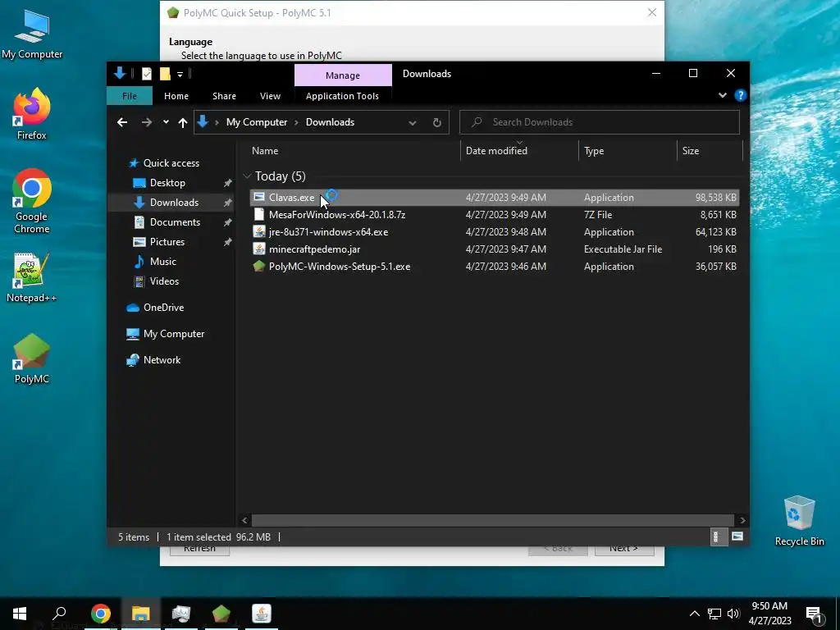Viewport: 840px width, 630px height.
Task: Open taskbar search
Action: (59, 614)
